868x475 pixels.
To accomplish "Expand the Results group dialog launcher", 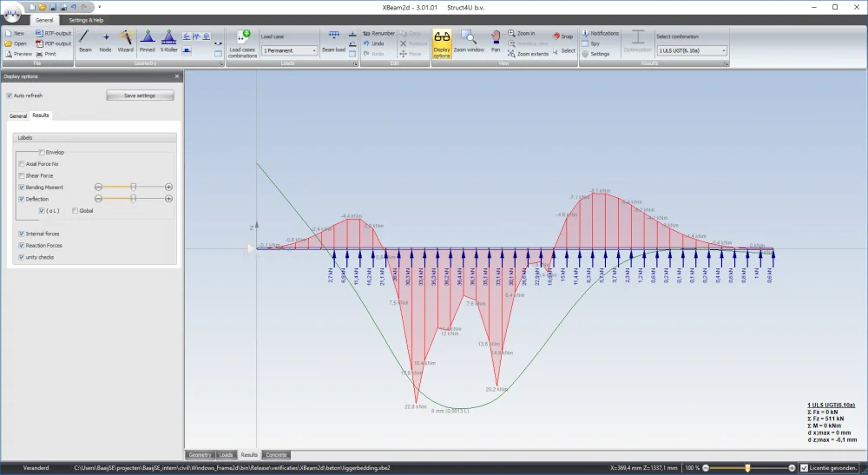I will pyautogui.click(x=726, y=63).
